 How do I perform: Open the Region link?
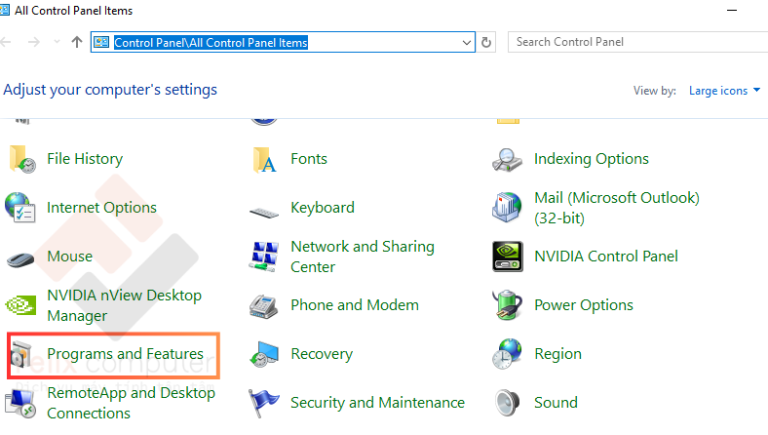tap(558, 354)
